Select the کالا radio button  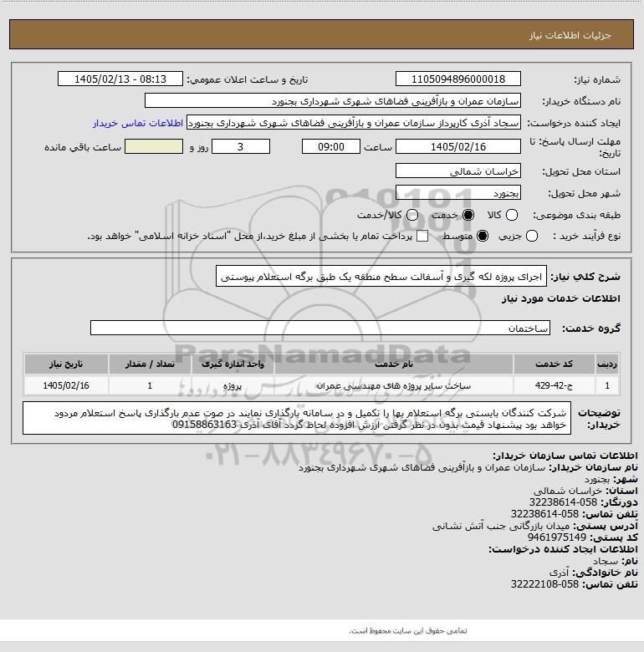click(512, 215)
